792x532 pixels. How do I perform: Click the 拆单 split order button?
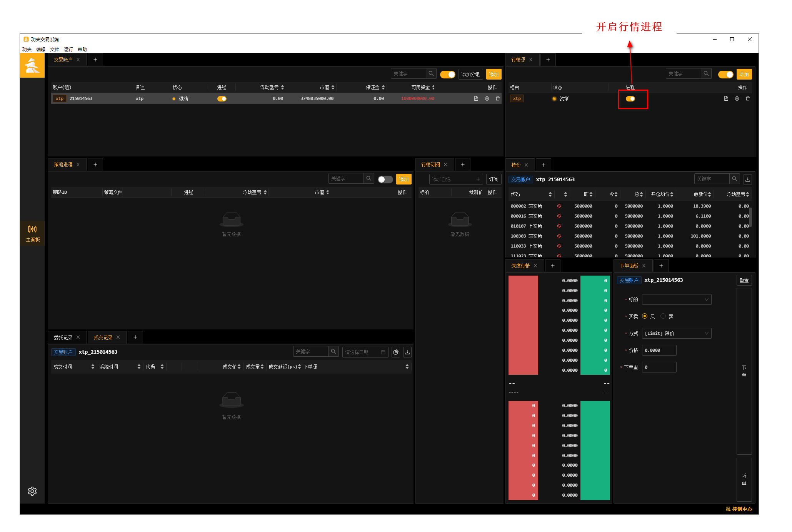[744, 479]
